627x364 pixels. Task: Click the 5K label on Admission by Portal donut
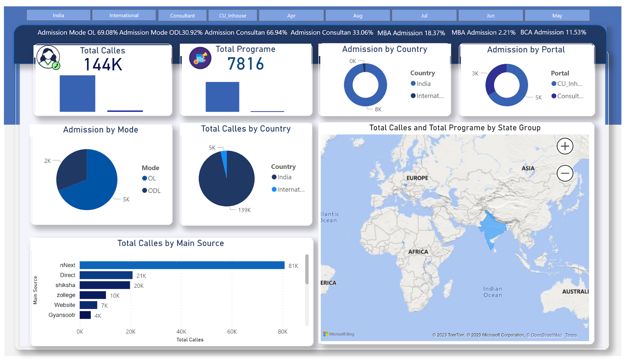(x=538, y=97)
